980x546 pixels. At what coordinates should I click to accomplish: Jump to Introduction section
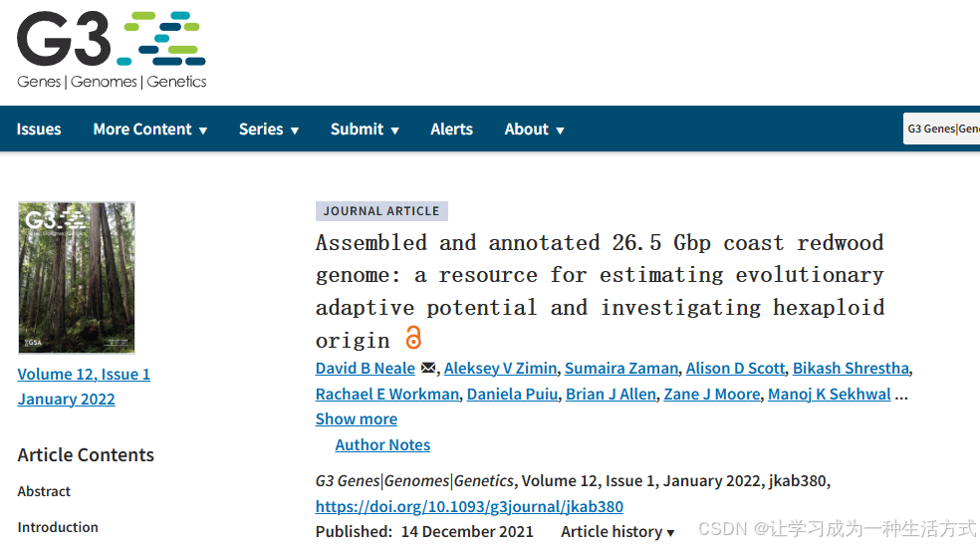click(58, 527)
